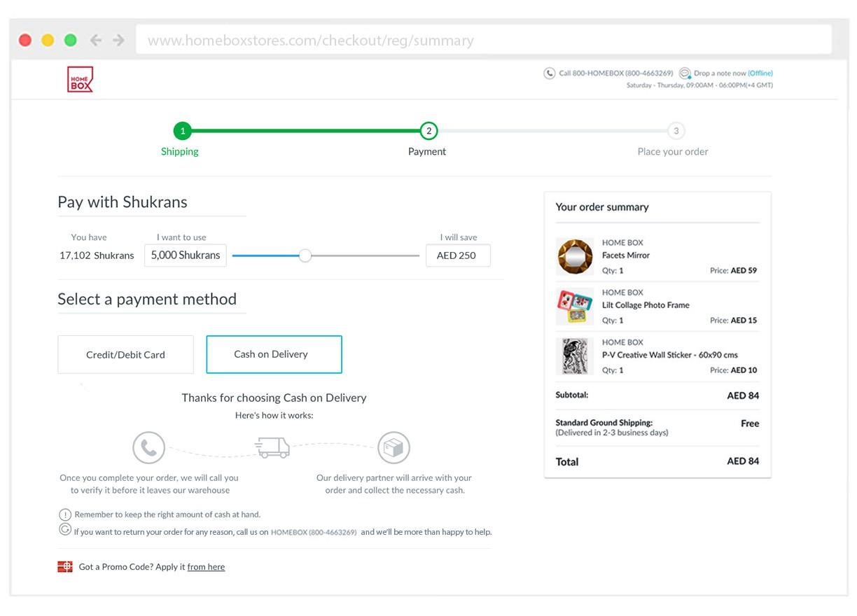Click the red promo code gift icon
The image size is (857, 616).
(x=65, y=567)
